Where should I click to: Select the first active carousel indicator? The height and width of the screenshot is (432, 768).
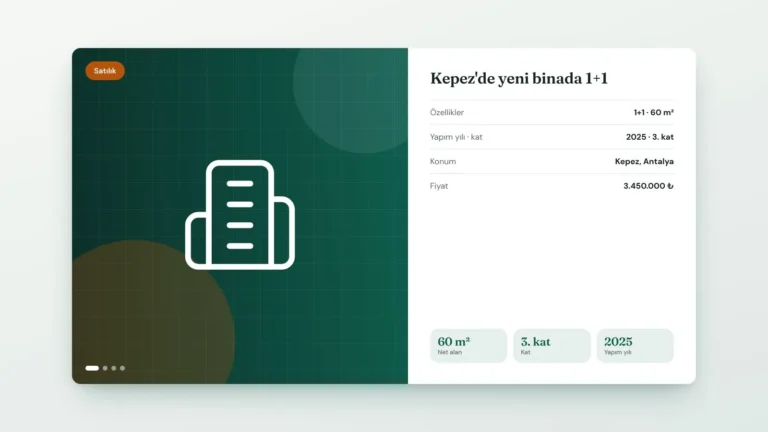(x=92, y=368)
